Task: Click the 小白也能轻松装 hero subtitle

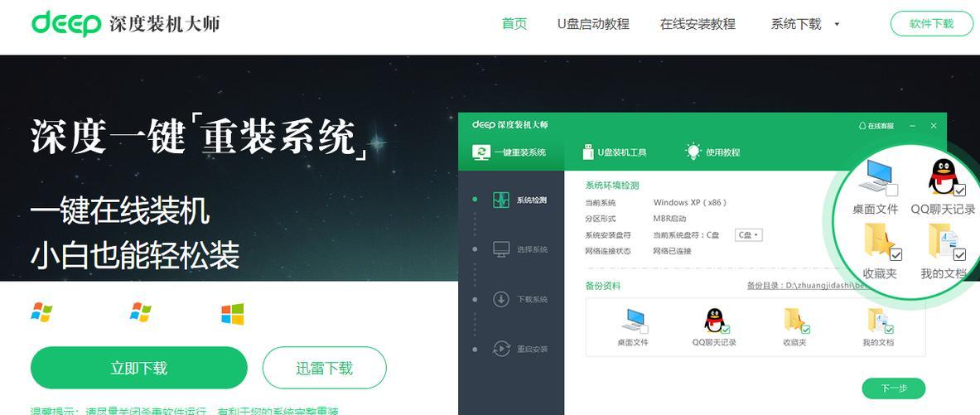Action: 135,254
